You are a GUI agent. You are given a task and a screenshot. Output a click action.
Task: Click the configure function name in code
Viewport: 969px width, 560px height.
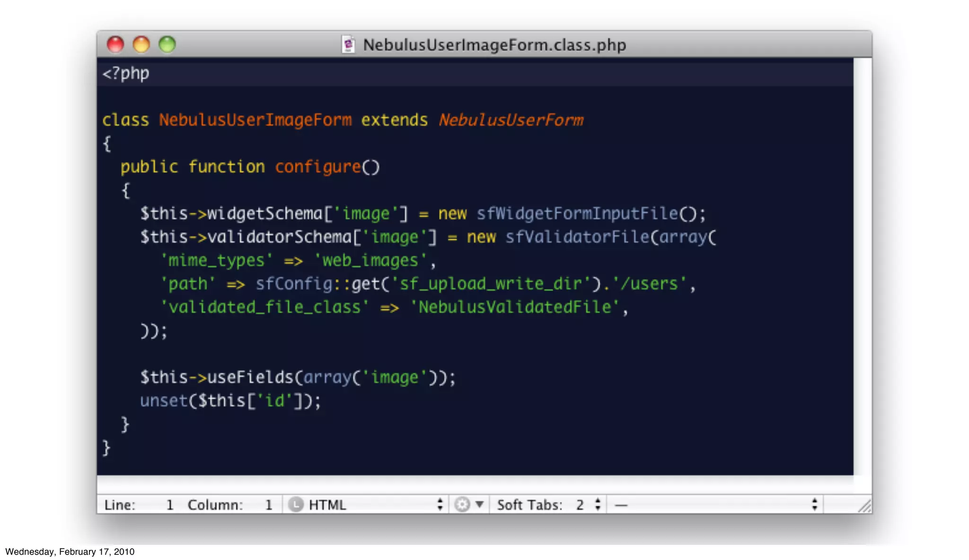pyautogui.click(x=318, y=167)
